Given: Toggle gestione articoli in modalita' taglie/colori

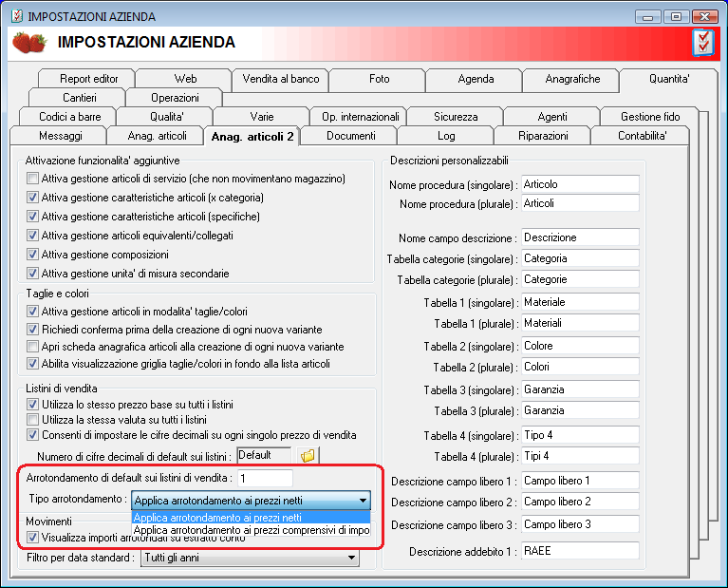Looking at the screenshot, I should [32, 312].
